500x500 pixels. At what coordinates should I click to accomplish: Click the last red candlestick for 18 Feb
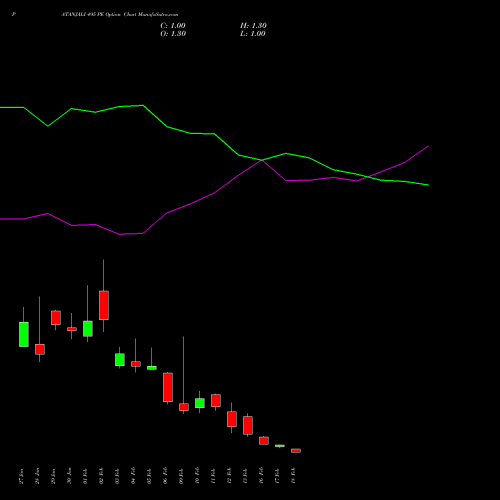coord(296,451)
